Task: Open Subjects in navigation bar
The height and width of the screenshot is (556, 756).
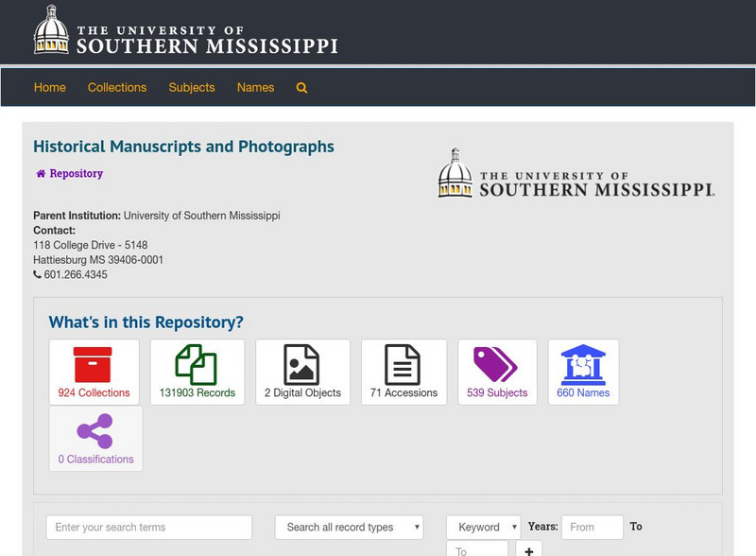Action: click(x=192, y=87)
